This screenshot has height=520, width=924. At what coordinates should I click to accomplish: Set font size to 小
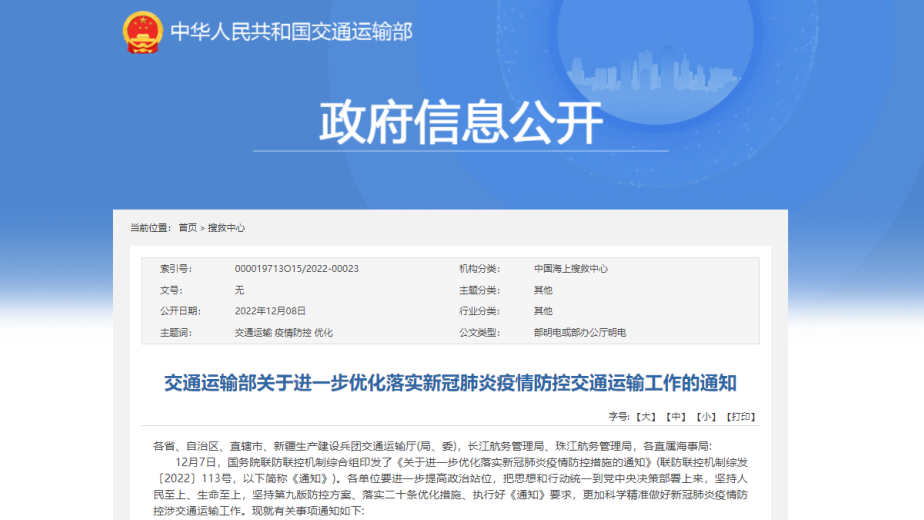click(707, 416)
